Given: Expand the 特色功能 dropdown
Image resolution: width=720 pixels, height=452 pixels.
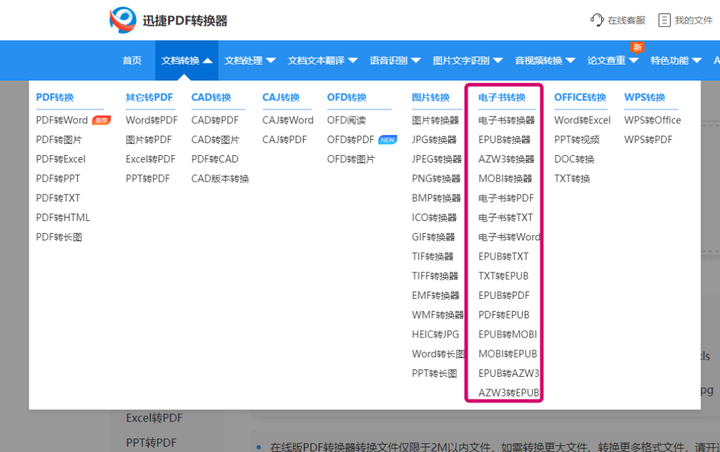Looking at the screenshot, I should [x=697, y=61].
